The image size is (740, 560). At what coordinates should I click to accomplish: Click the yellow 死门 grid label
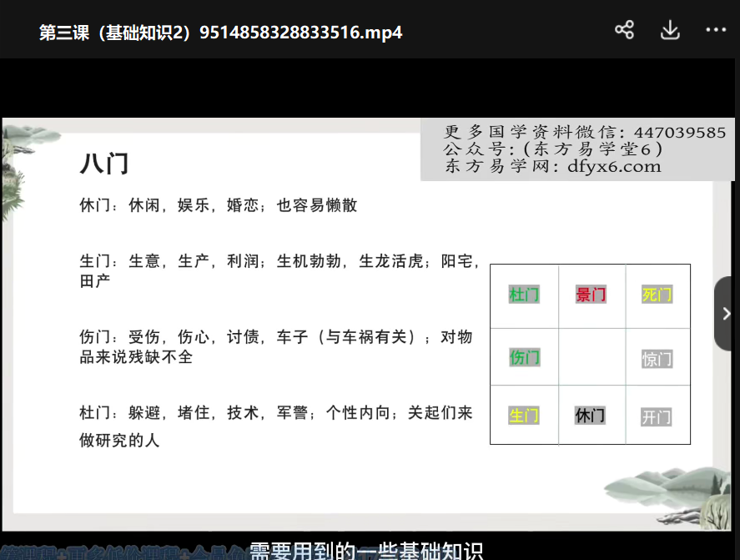pyautogui.click(x=657, y=295)
